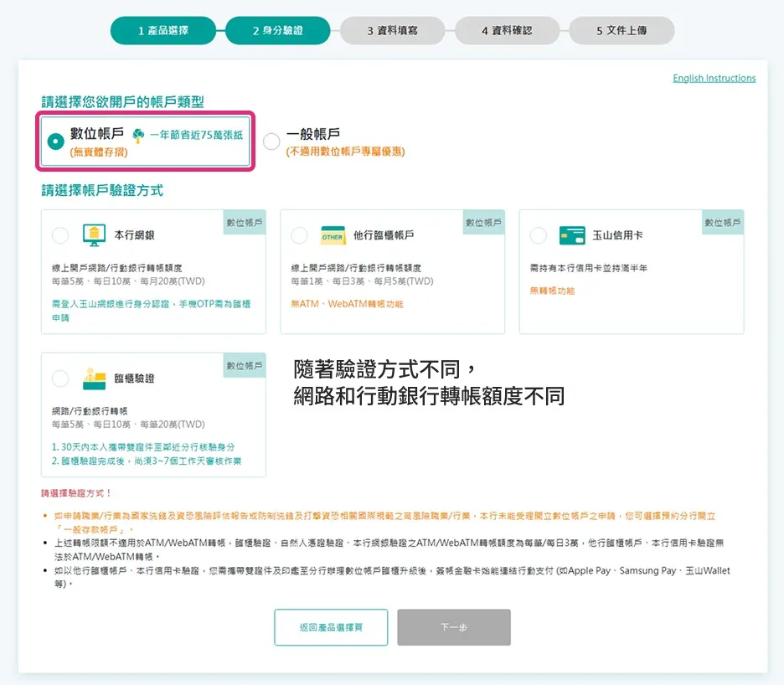
Task: Click step 5 文件上傳
Action: 622,30
